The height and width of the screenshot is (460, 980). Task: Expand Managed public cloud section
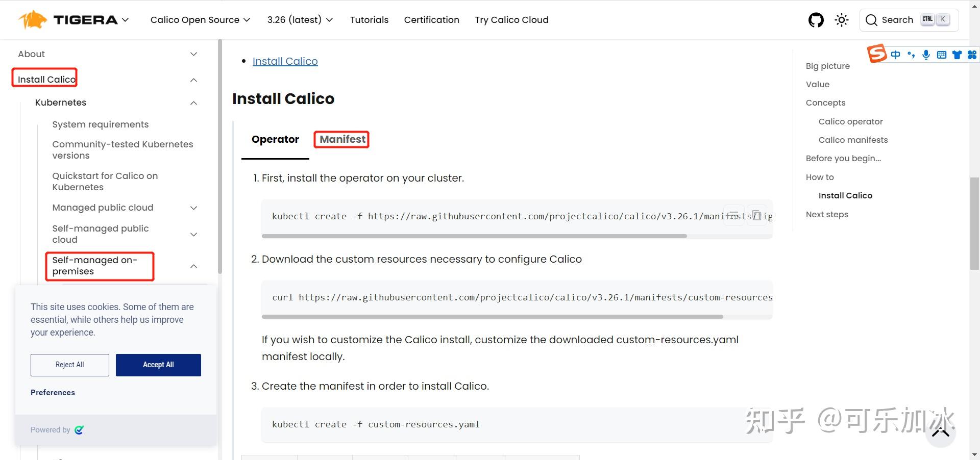tap(193, 208)
